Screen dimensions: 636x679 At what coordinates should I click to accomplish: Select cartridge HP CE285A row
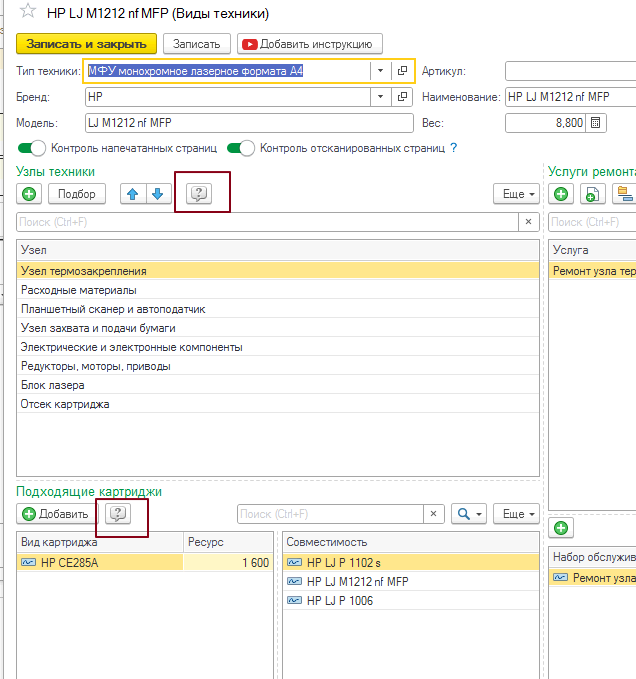[x=100, y=563]
